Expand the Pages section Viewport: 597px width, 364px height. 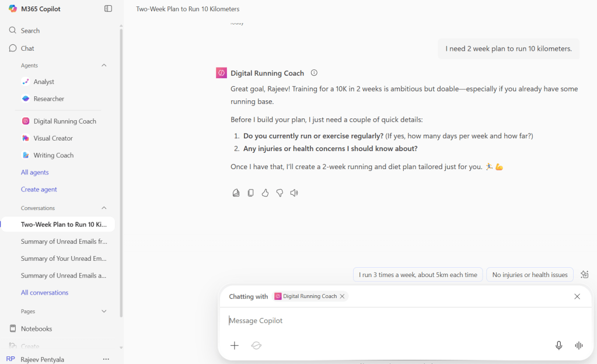tap(104, 311)
